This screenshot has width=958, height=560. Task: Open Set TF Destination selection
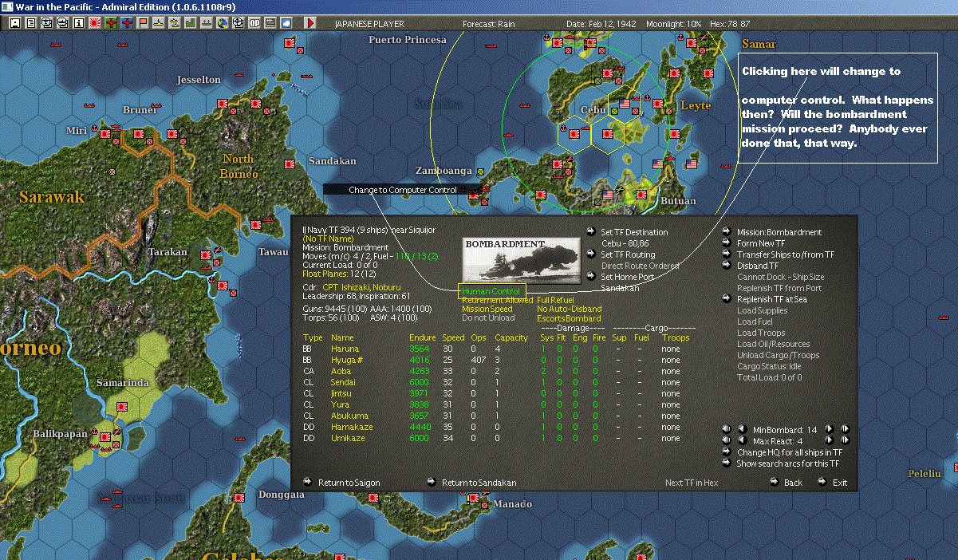click(x=592, y=232)
